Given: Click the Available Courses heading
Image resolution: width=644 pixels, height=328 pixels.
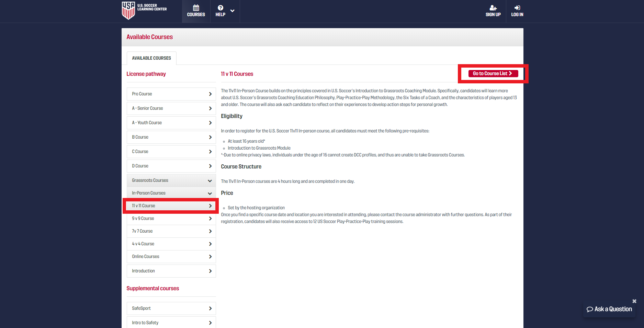Looking at the screenshot, I should (x=150, y=37).
